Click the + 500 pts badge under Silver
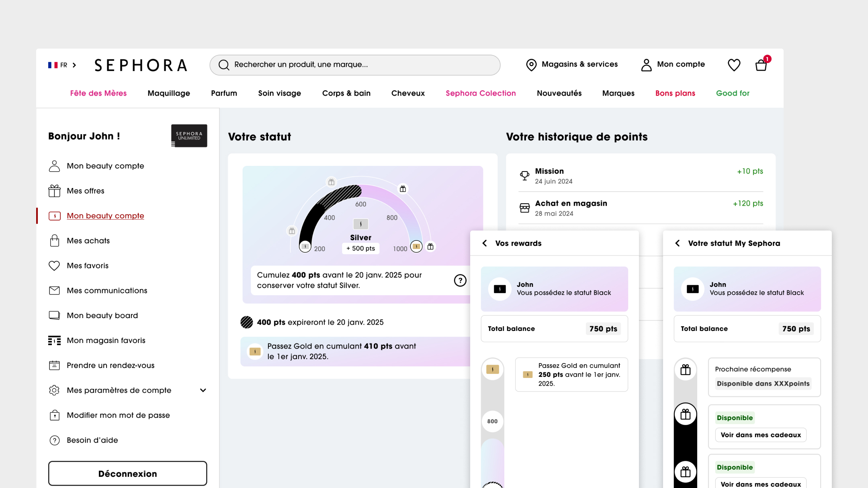The width and height of the screenshot is (868, 488). [360, 248]
